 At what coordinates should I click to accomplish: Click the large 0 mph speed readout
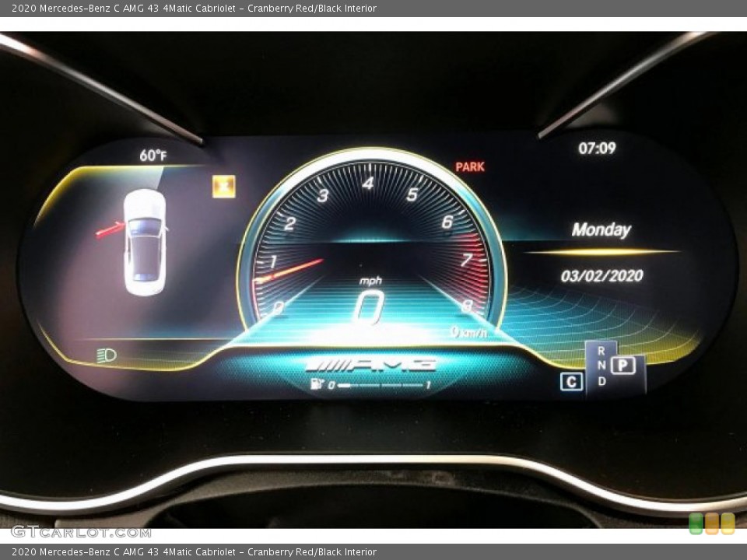369,307
